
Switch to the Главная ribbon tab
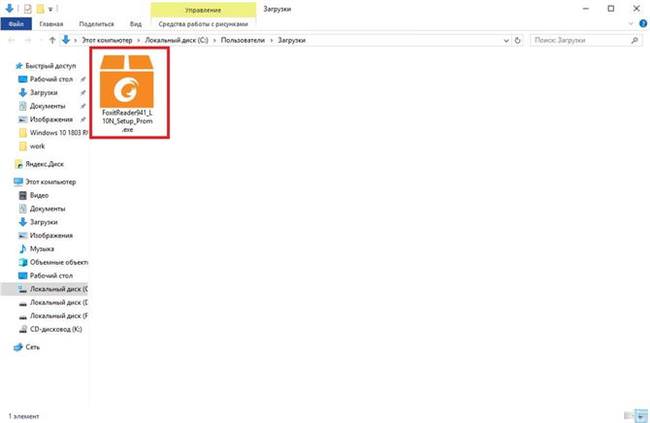tap(51, 24)
